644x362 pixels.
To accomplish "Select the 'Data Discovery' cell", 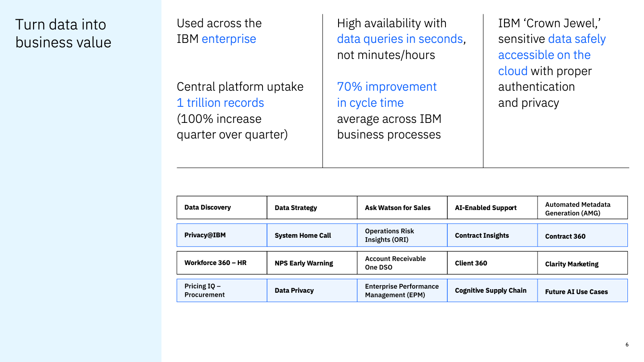I will (x=222, y=207).
